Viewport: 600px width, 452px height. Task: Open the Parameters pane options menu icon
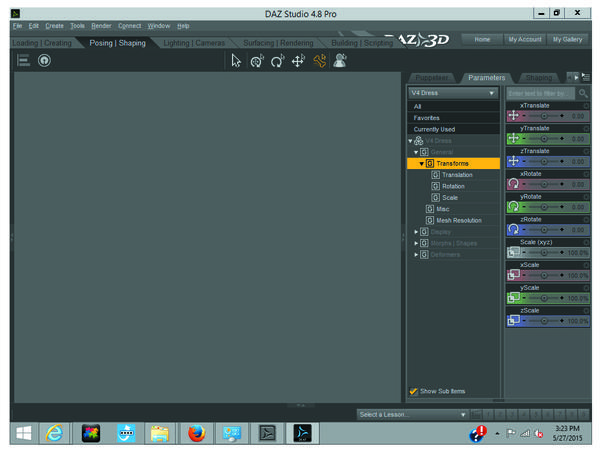pos(585,77)
